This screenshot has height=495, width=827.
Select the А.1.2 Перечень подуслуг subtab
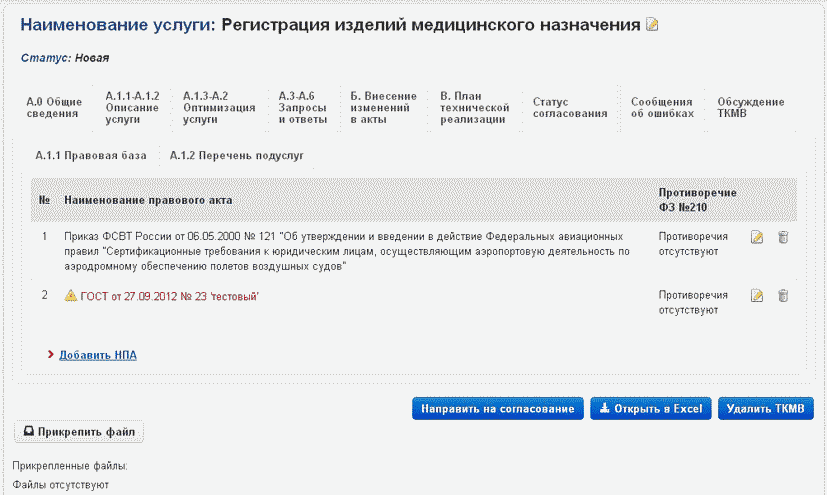point(237,156)
